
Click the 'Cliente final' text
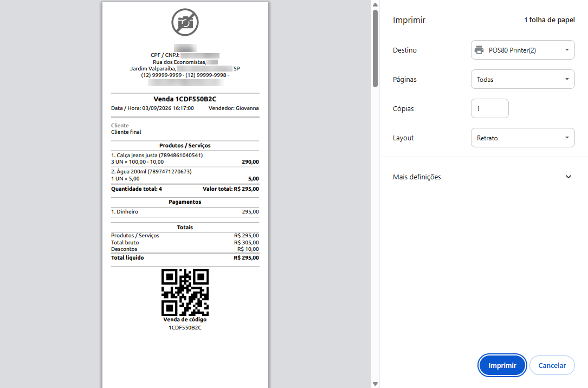(126, 132)
